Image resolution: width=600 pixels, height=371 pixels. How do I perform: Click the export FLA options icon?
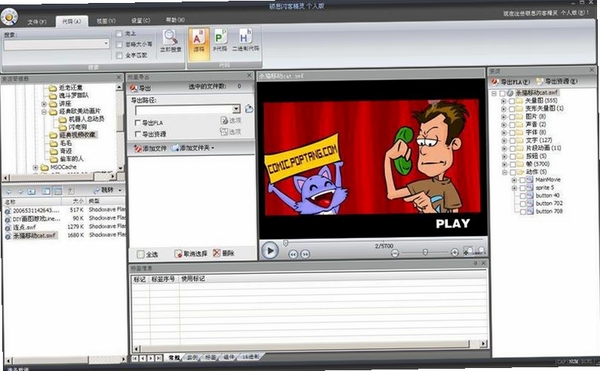(224, 120)
